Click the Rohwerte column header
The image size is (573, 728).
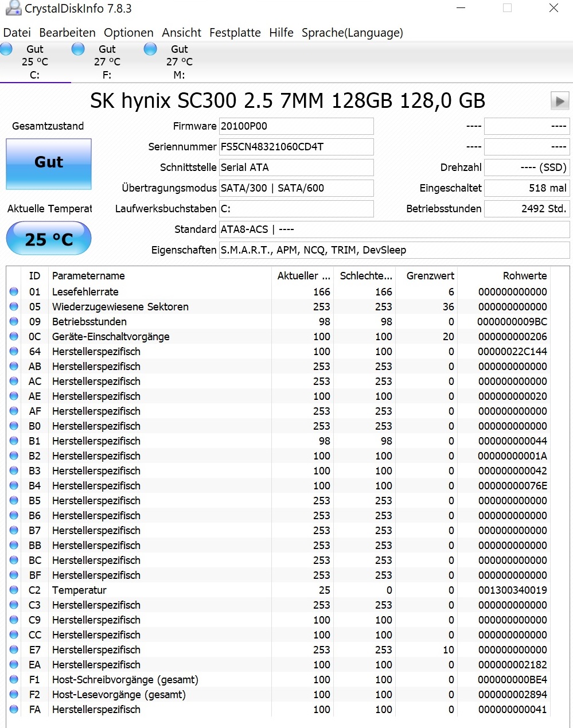[x=504, y=276]
